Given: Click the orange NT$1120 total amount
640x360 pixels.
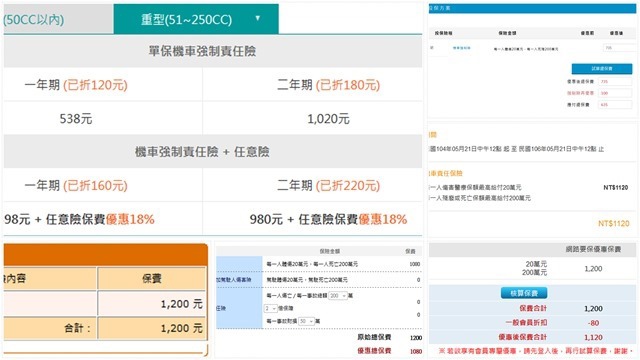Looking at the screenshot, I should pos(613,223).
